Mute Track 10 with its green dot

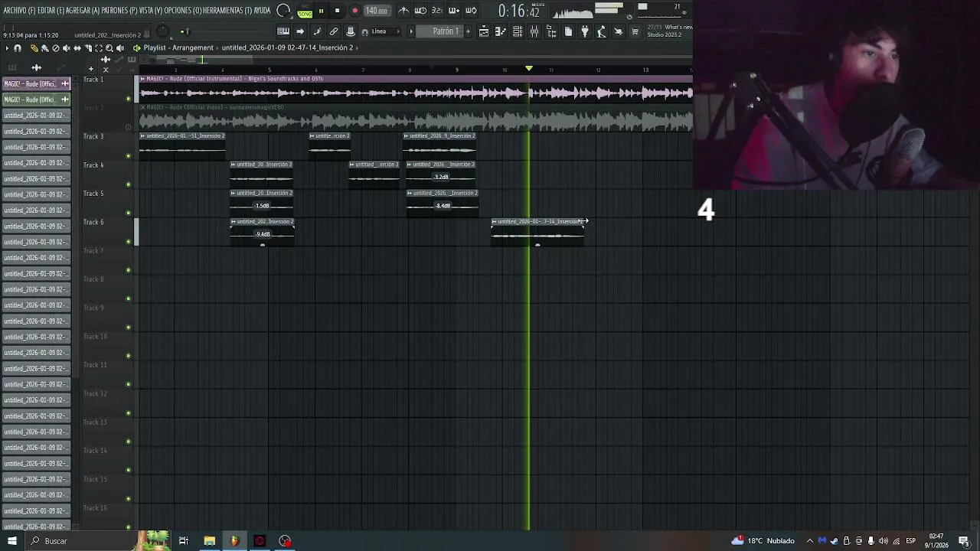click(x=128, y=356)
